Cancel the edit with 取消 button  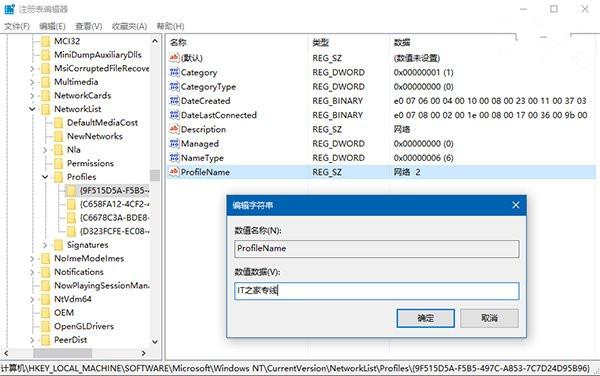489,318
